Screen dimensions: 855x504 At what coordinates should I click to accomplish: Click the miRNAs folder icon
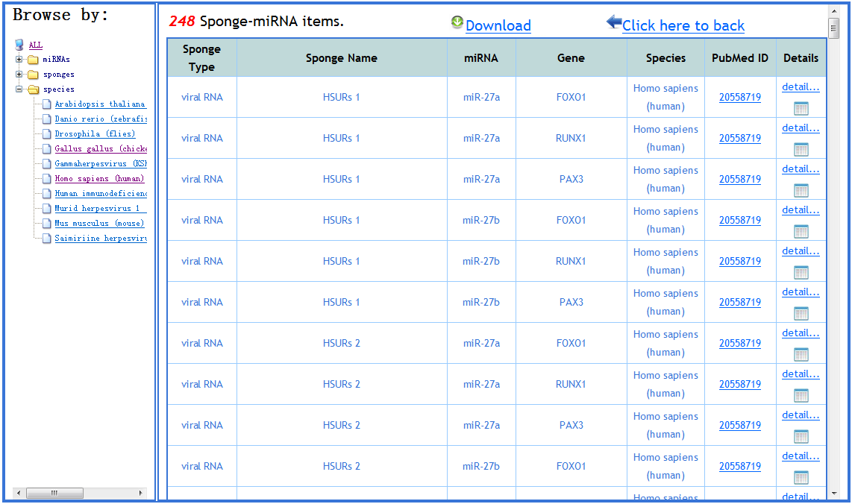[x=33, y=60]
